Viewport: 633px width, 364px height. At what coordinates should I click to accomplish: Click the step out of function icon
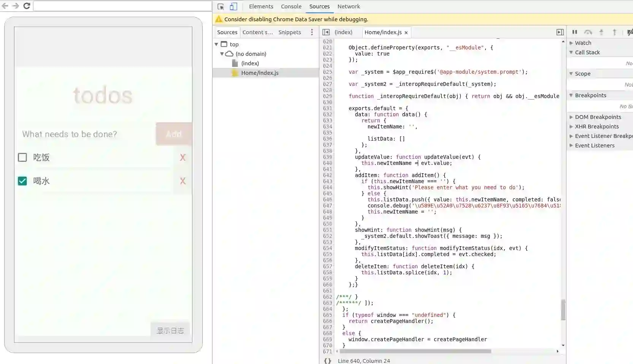614,32
